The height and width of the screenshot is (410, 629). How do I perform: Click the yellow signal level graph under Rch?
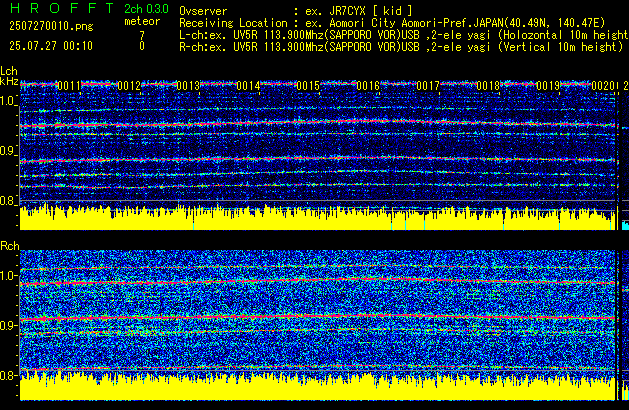point(318,387)
